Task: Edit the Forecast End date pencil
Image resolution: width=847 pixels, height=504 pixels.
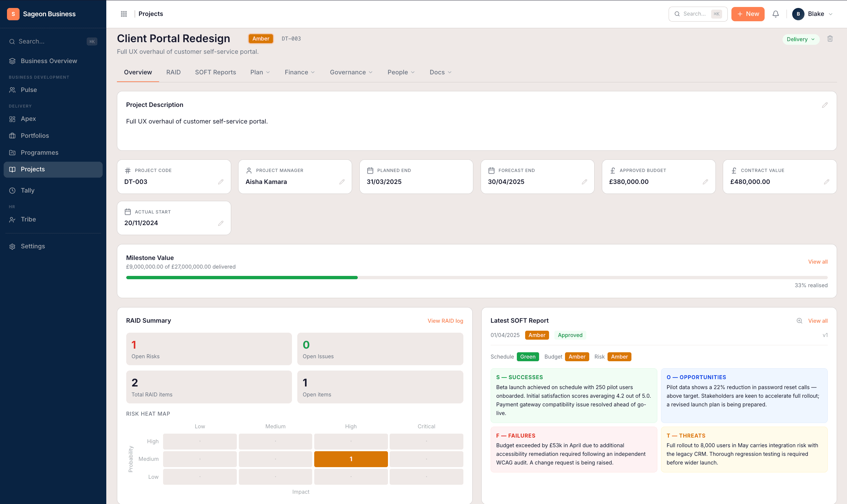Action: pos(584,182)
